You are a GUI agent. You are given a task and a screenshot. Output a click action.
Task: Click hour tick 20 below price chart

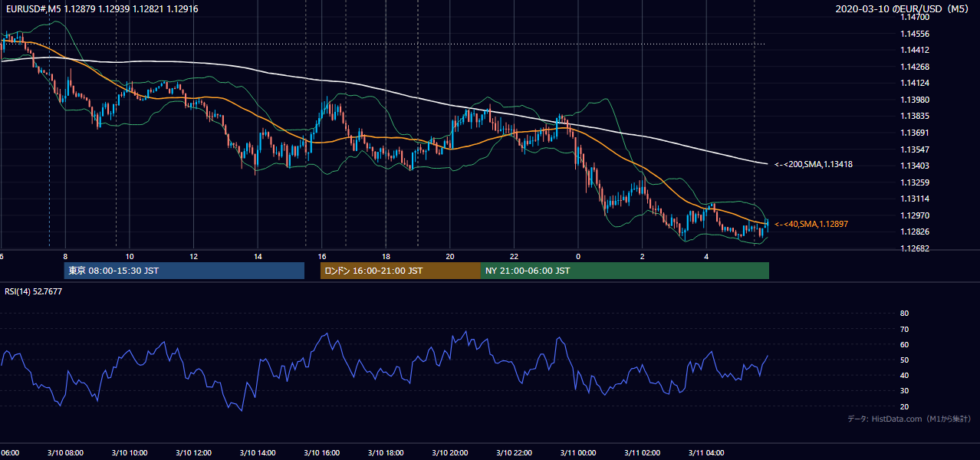pos(450,256)
